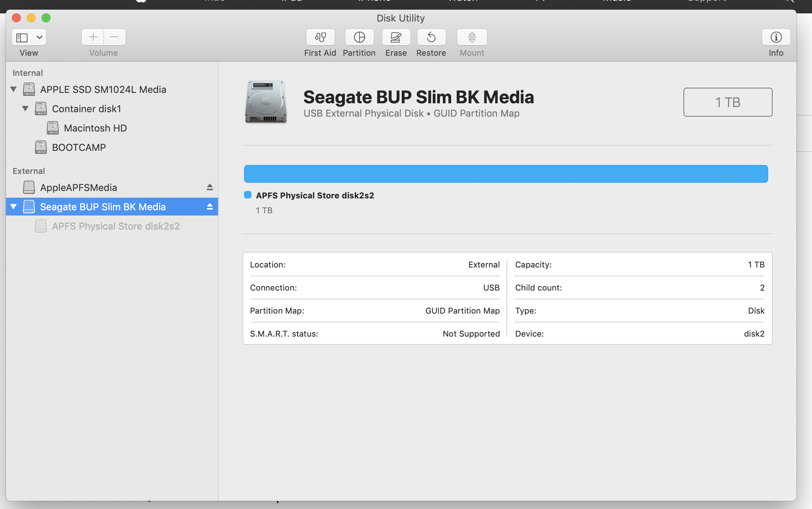Click the blue APFS Physical Store legend swatch
This screenshot has height=509, width=812.
point(248,195)
